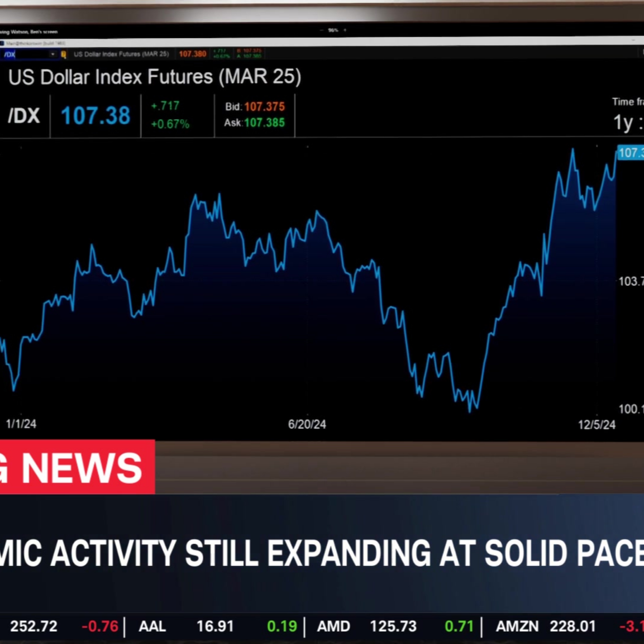Click the green Ask price 107.385

(264, 123)
